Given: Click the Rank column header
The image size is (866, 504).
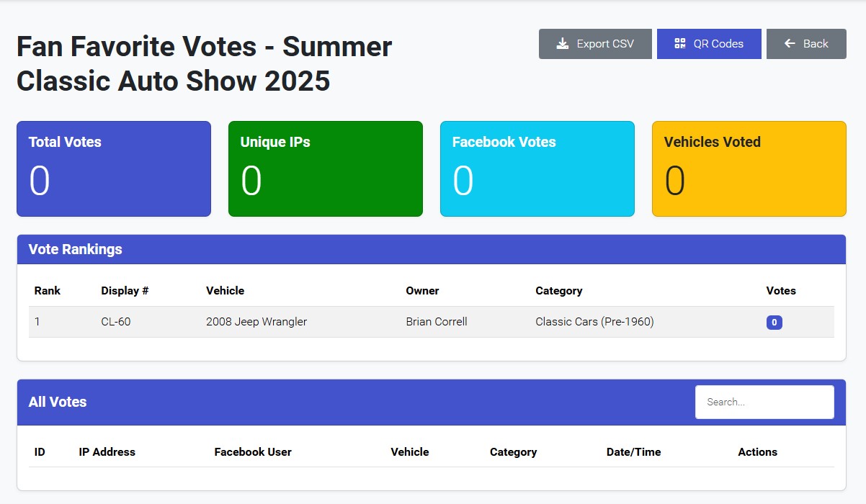Looking at the screenshot, I should [x=47, y=290].
